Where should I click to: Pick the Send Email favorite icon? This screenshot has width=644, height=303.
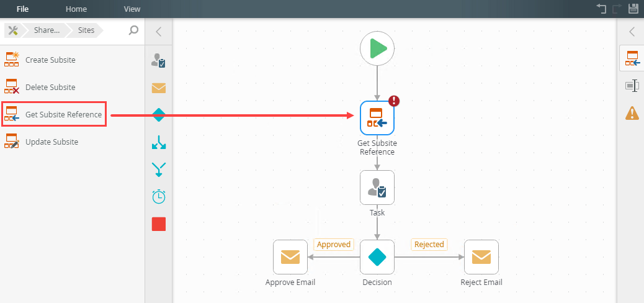[159, 88]
